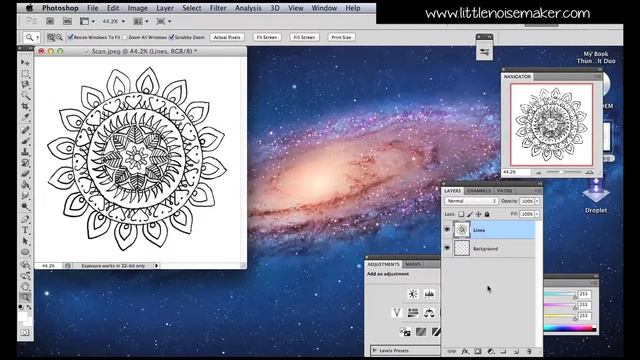Open the blend mode Normal dropdown
640x360 pixels.
pyautogui.click(x=471, y=201)
